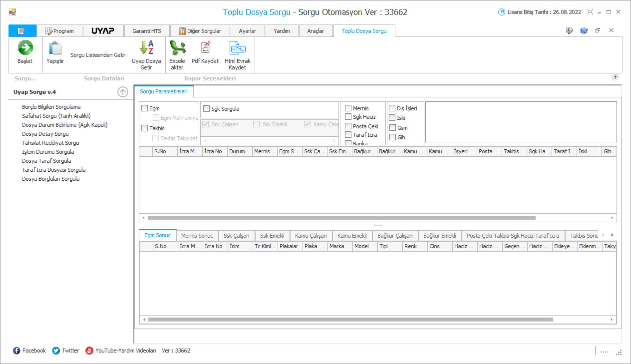
Task: Click Sorgu Listesinden Getir button
Action: click(x=98, y=55)
